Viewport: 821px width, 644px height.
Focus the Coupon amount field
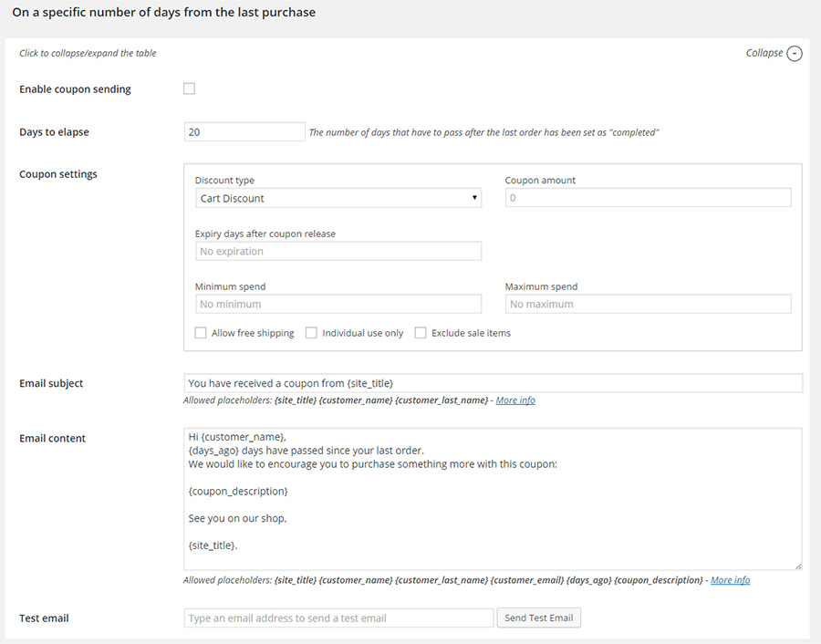648,198
